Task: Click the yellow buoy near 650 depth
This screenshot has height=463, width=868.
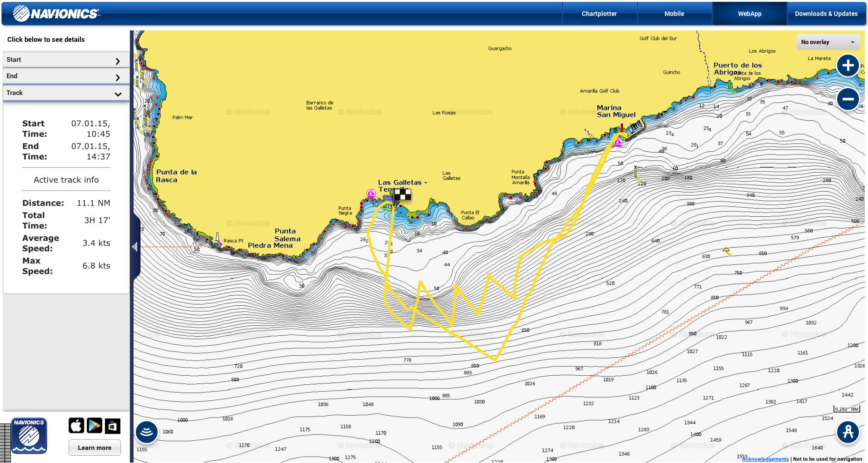Action: (x=726, y=251)
